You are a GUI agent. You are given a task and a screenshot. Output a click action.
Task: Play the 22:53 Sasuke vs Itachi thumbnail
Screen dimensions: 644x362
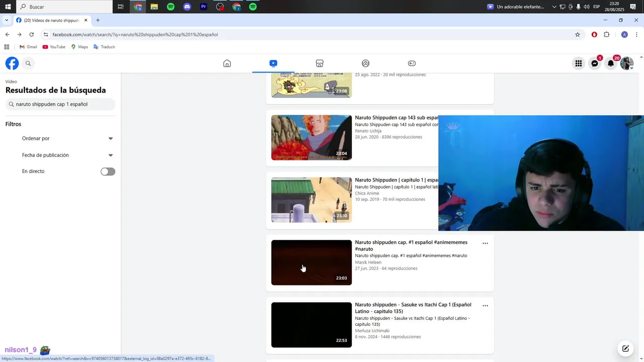click(x=311, y=325)
